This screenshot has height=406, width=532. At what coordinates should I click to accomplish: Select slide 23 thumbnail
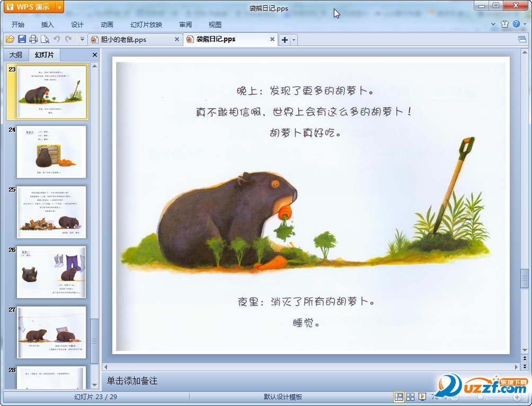pyautogui.click(x=51, y=92)
